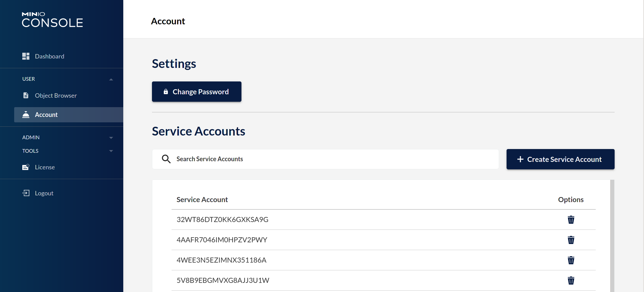Screen dimensions: 644x292
Task: Click the search magnifier icon
Action: [x=166, y=159]
